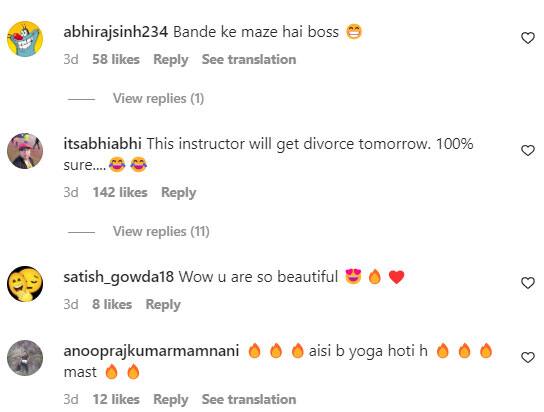View the 58 likes list

coord(116,60)
